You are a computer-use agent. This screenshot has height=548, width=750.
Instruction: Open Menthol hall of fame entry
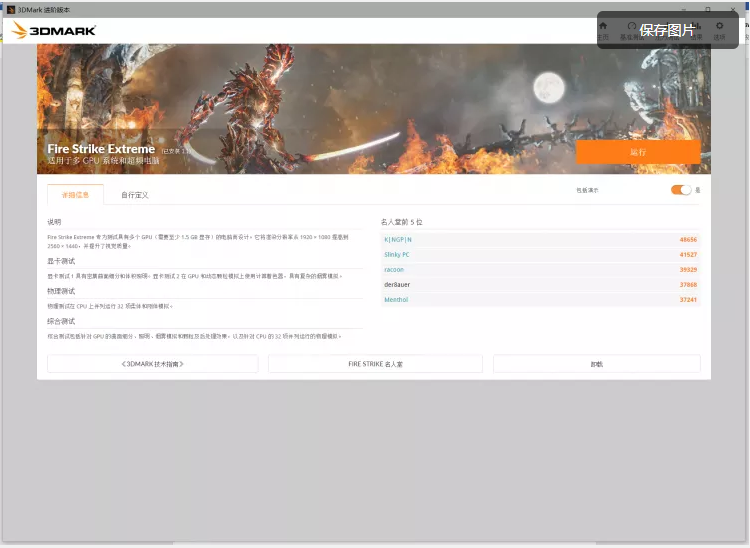396,300
